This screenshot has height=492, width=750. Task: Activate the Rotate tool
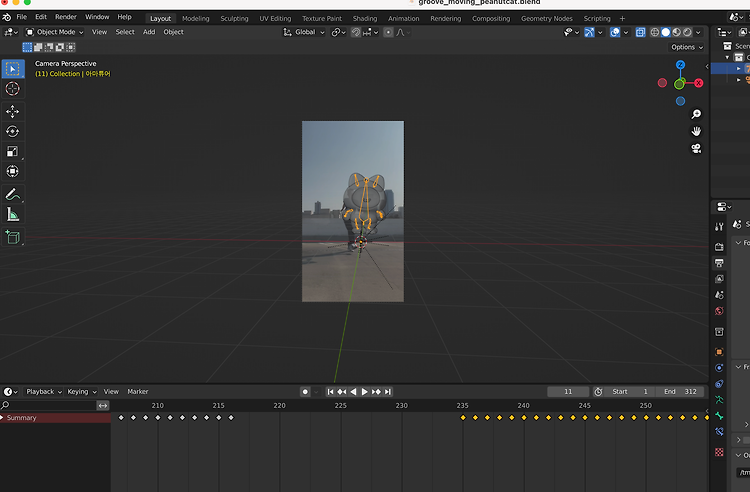point(13,131)
